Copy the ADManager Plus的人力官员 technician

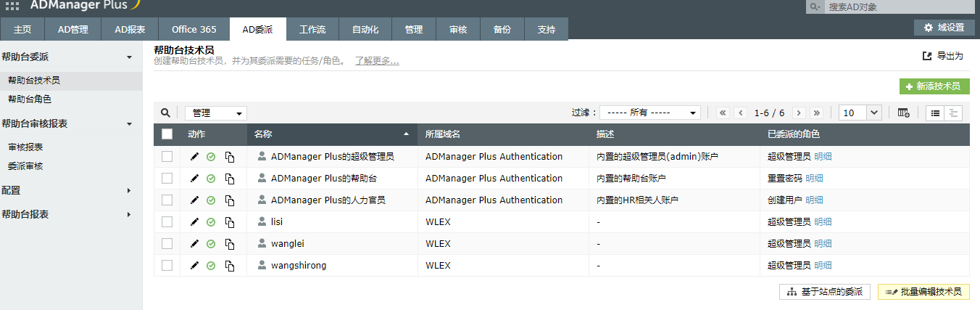[230, 200]
